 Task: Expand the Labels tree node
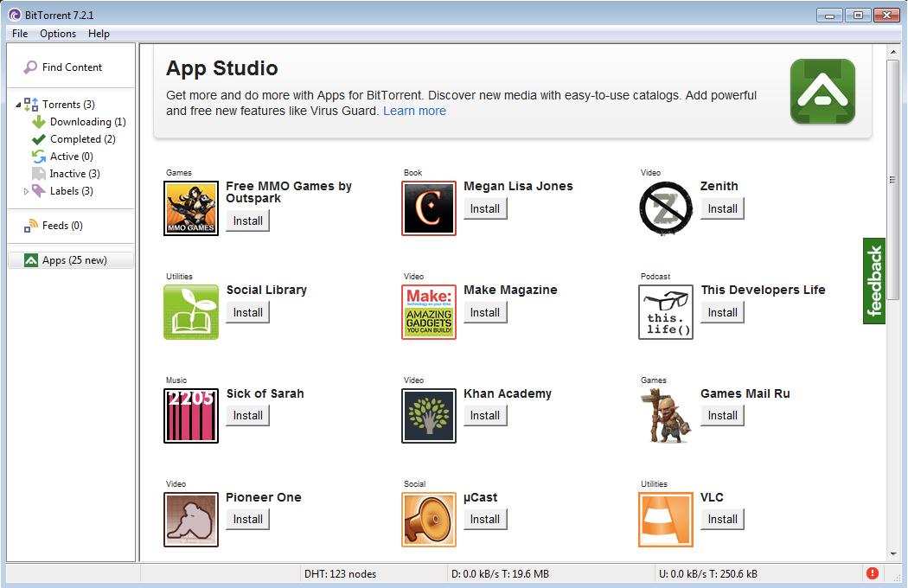click(x=26, y=192)
